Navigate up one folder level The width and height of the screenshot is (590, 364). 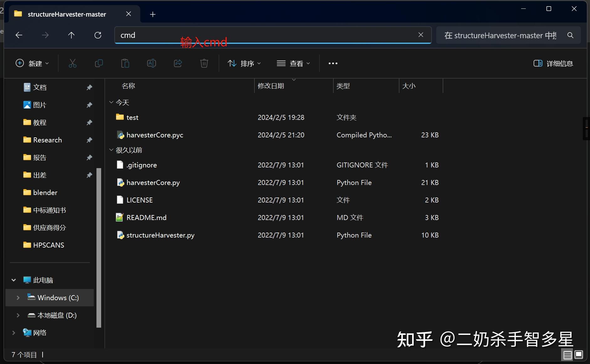click(x=71, y=35)
